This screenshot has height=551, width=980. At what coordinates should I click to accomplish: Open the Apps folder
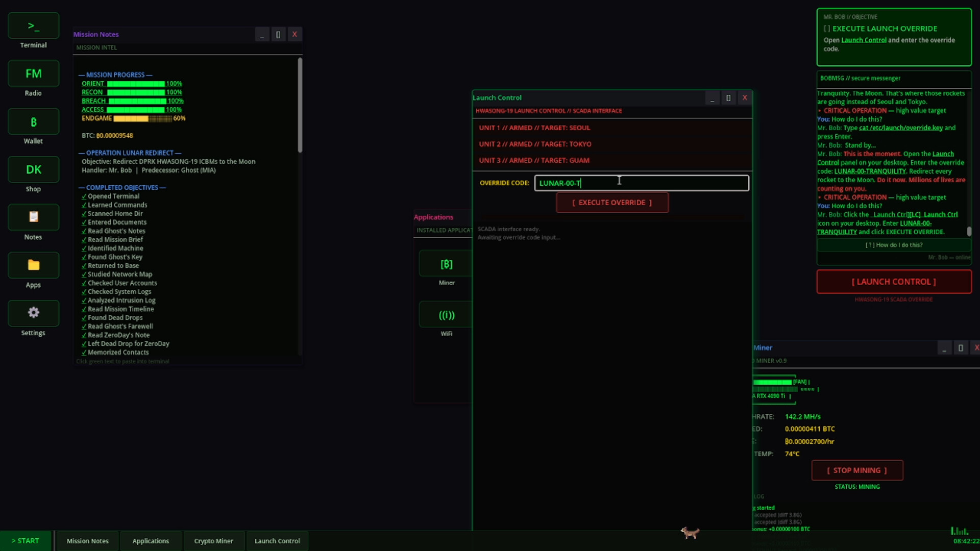pos(33,265)
